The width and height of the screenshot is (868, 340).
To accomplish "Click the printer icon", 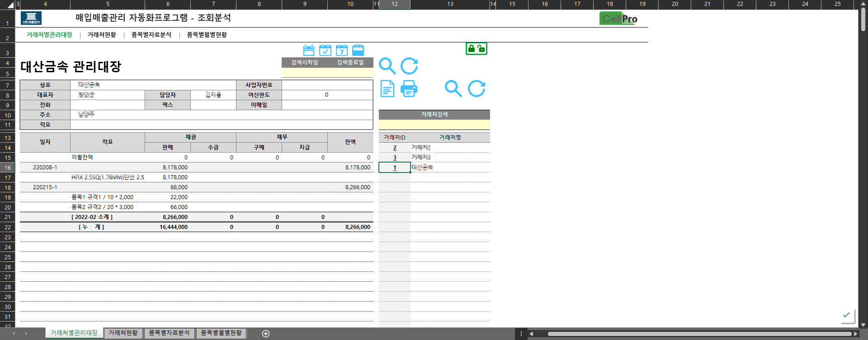I will point(409,88).
